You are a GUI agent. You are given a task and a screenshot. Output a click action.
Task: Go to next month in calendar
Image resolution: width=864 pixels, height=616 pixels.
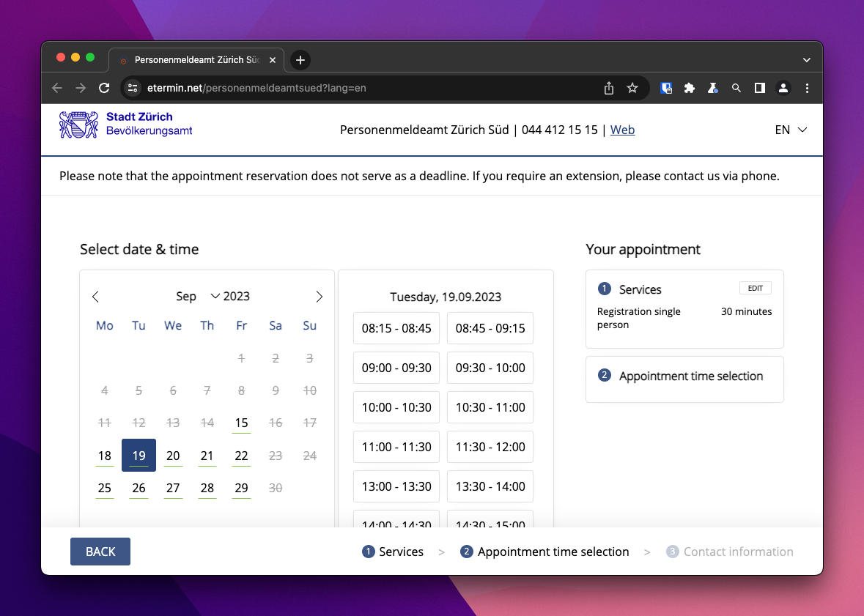[319, 297]
